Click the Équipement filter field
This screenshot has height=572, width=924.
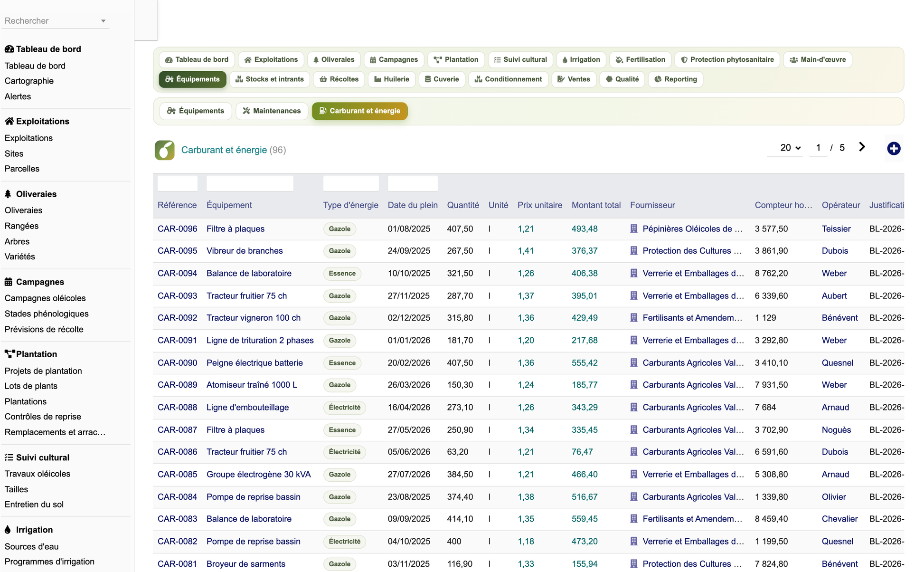(250, 183)
